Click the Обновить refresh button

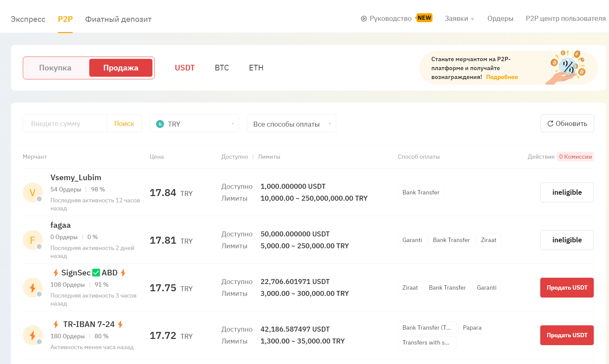(x=567, y=123)
